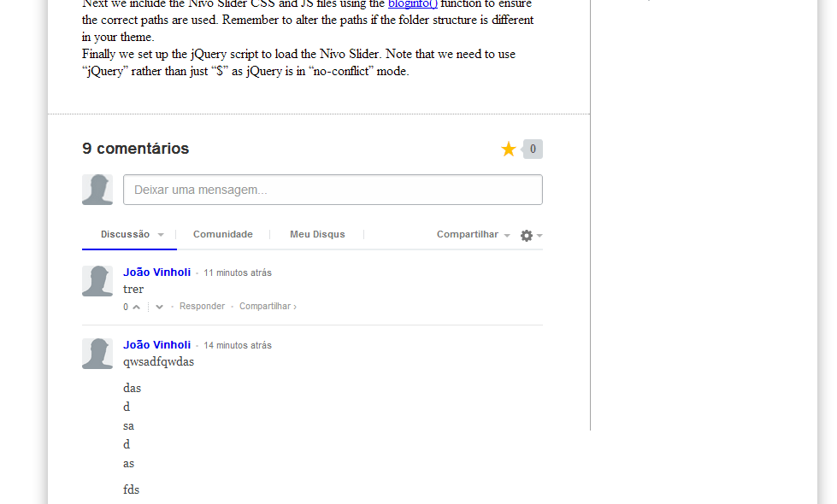
Task: Toggle the discussion recommendation star
Action: 509,149
